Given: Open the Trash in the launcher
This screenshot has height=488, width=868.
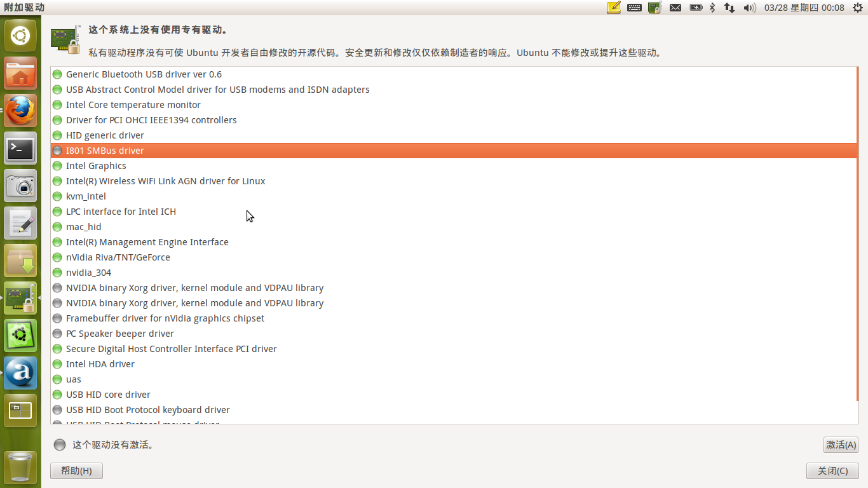Looking at the screenshot, I should coord(20,467).
